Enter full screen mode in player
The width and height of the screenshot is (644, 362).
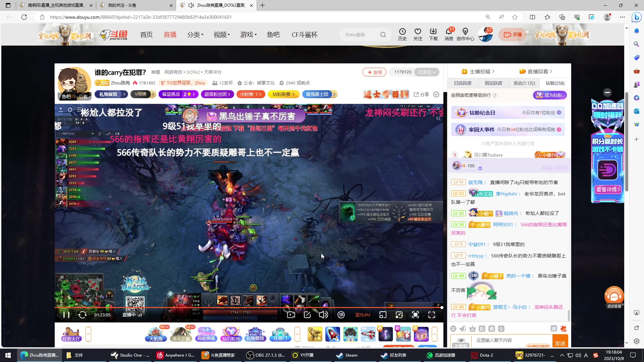(432, 315)
